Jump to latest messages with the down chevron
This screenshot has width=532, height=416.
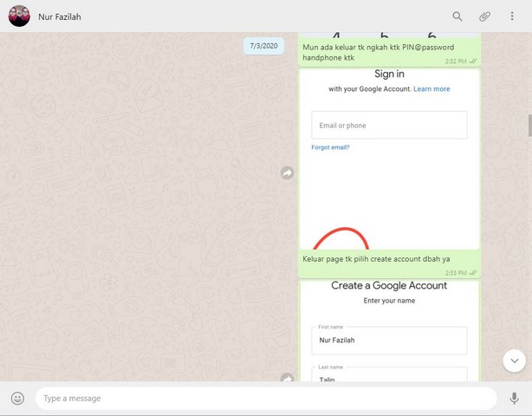pyautogui.click(x=514, y=361)
